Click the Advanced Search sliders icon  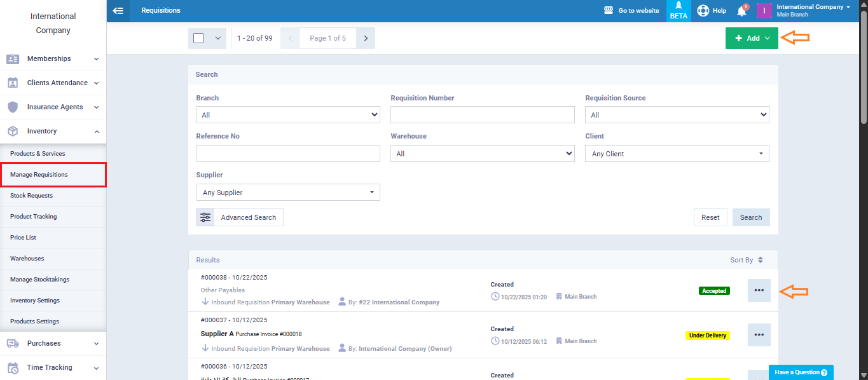(x=205, y=217)
